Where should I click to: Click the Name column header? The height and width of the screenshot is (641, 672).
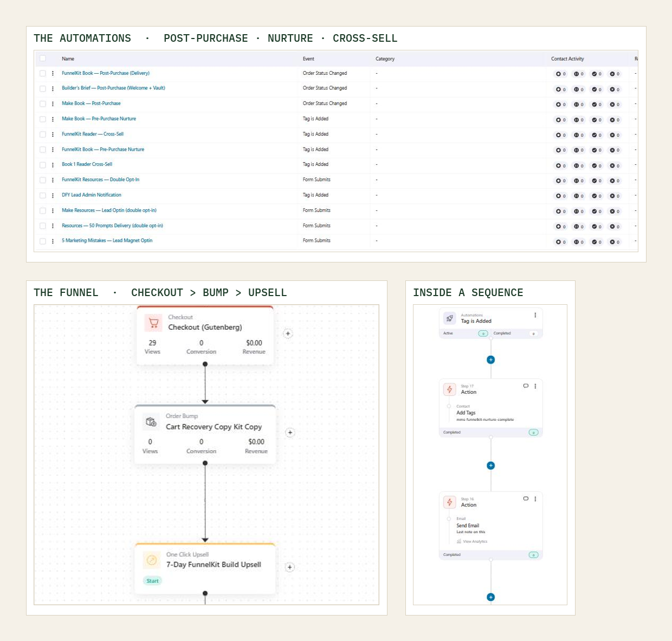point(68,59)
